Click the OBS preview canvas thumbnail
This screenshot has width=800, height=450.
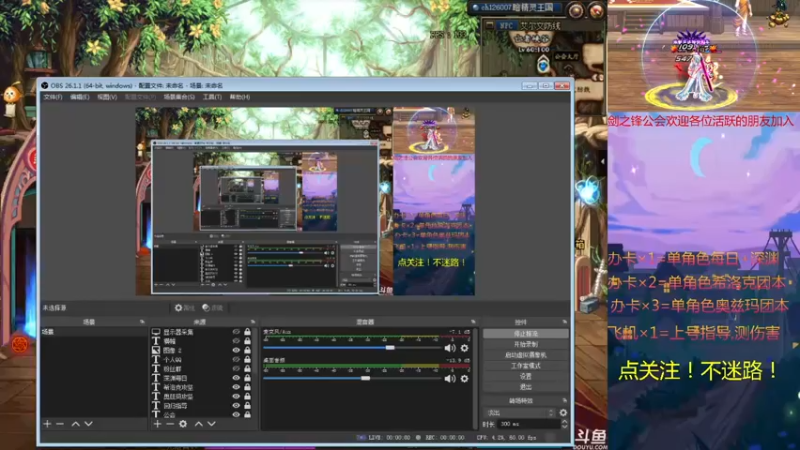pyautogui.click(x=305, y=201)
